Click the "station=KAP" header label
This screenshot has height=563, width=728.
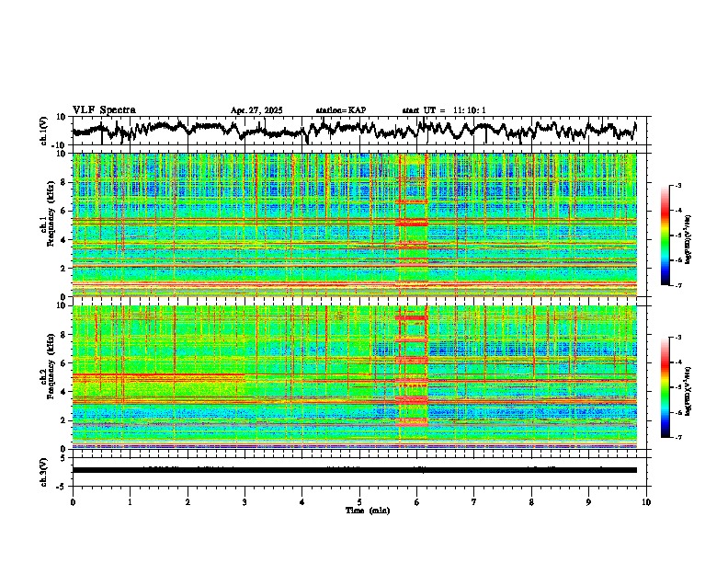[341, 110]
